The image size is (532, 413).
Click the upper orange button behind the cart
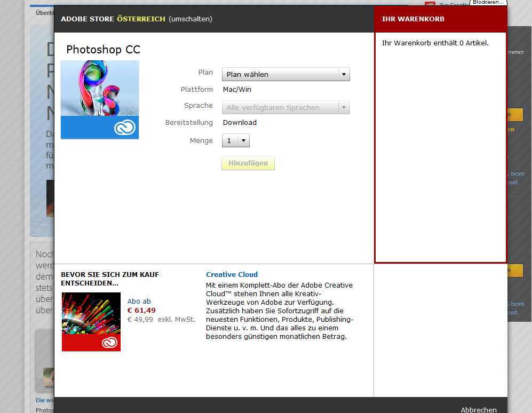tap(516, 114)
